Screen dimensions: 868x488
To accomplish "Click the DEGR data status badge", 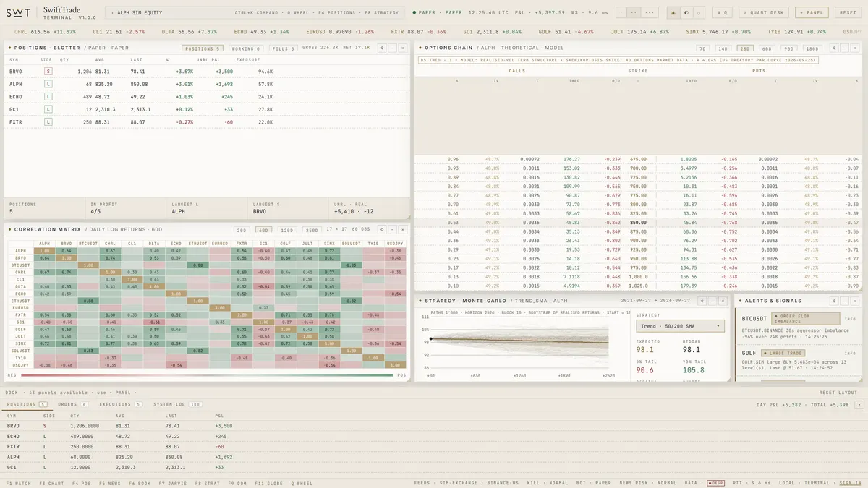I will click(x=715, y=482).
